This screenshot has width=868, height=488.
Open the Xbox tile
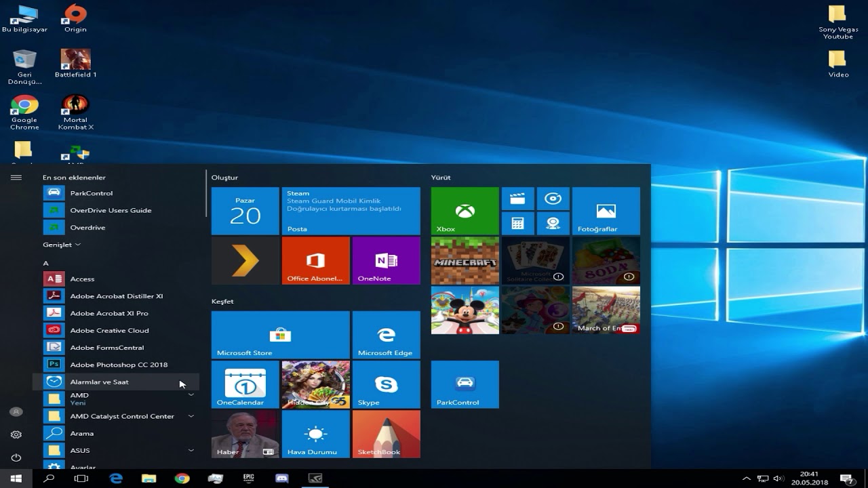[465, 211]
